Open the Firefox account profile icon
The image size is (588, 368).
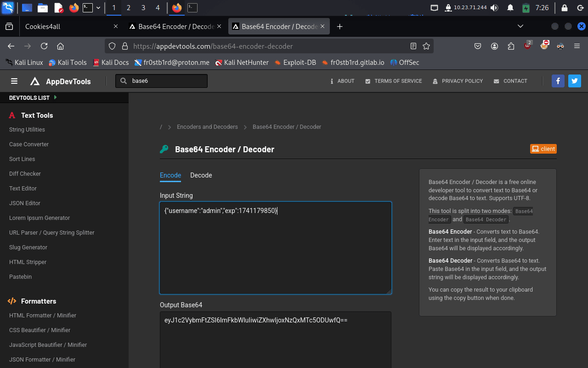point(494,46)
